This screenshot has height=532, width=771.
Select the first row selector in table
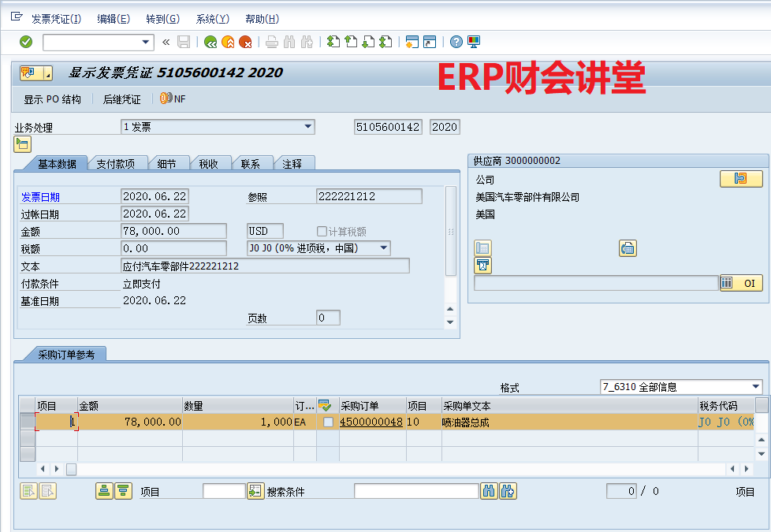pyautogui.click(x=28, y=422)
